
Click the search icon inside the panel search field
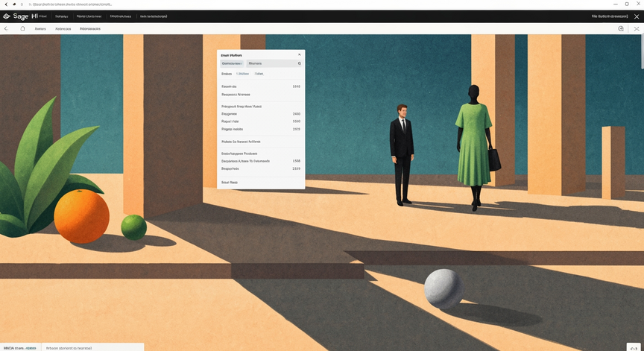click(x=300, y=63)
